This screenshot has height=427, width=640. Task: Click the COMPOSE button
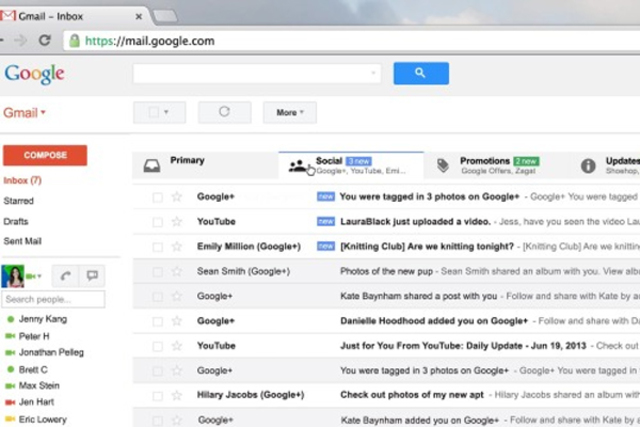pyautogui.click(x=45, y=155)
